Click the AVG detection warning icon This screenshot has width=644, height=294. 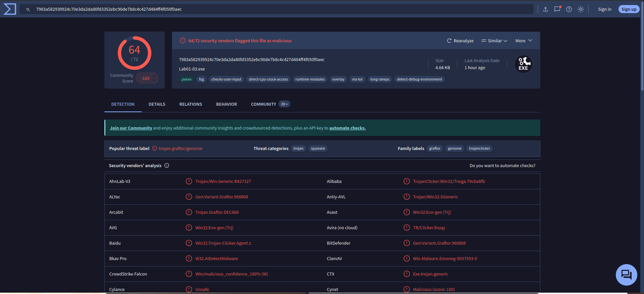[189, 228]
